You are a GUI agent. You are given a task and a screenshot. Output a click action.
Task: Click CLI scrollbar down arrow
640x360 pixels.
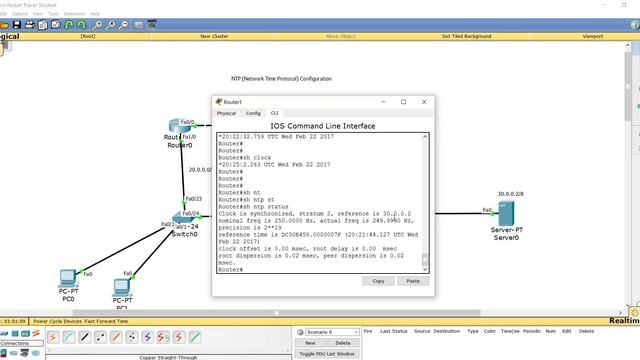point(425,269)
